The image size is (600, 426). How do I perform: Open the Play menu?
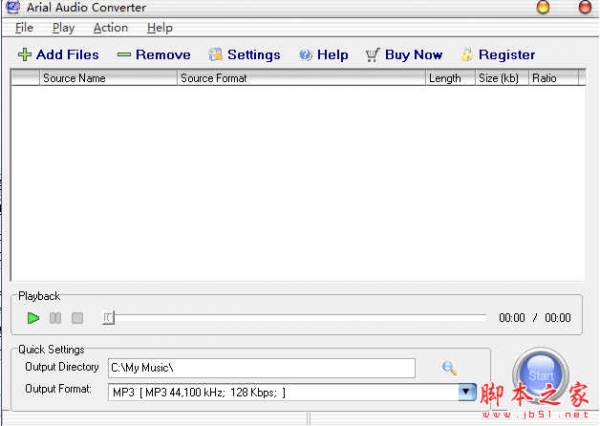click(63, 28)
